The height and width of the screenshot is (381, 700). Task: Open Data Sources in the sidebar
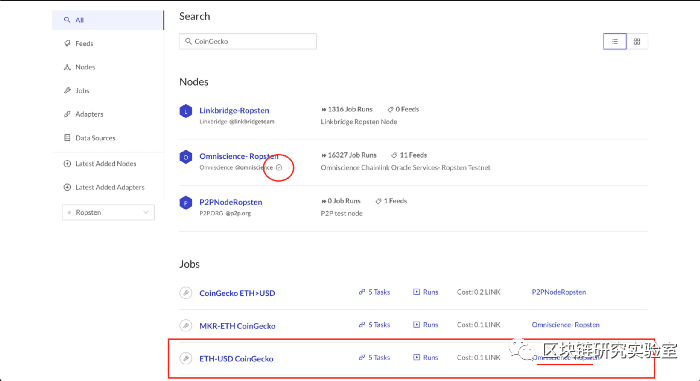(x=95, y=138)
